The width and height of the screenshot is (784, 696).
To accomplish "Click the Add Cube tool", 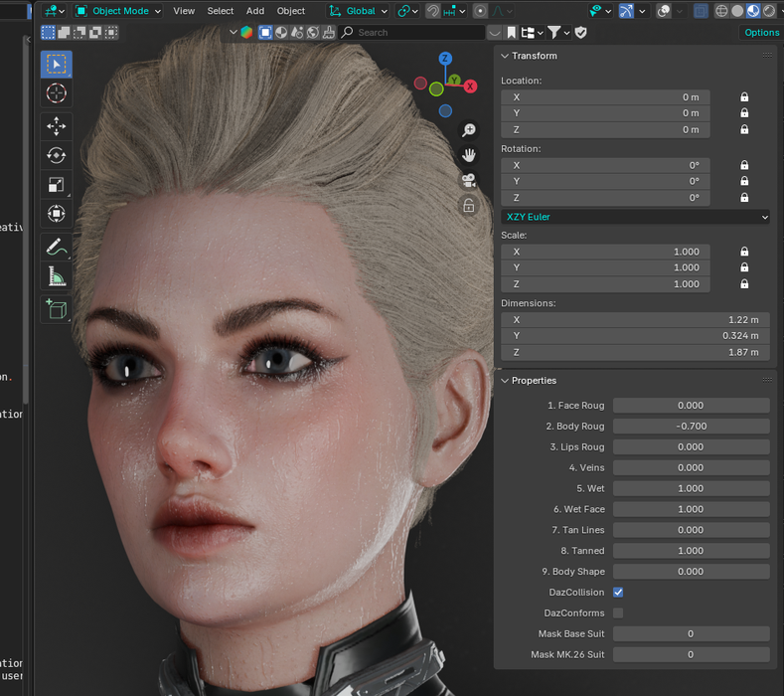I will [x=57, y=308].
